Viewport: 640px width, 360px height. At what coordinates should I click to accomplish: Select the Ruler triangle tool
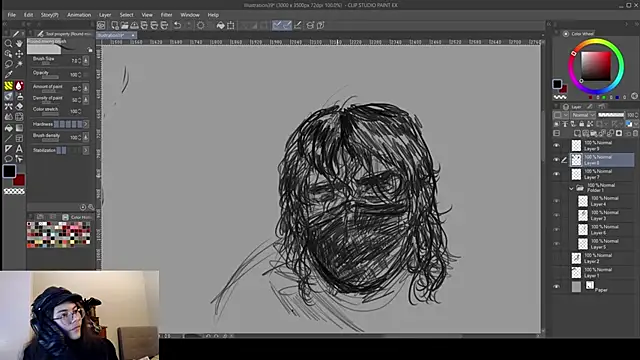(8, 149)
